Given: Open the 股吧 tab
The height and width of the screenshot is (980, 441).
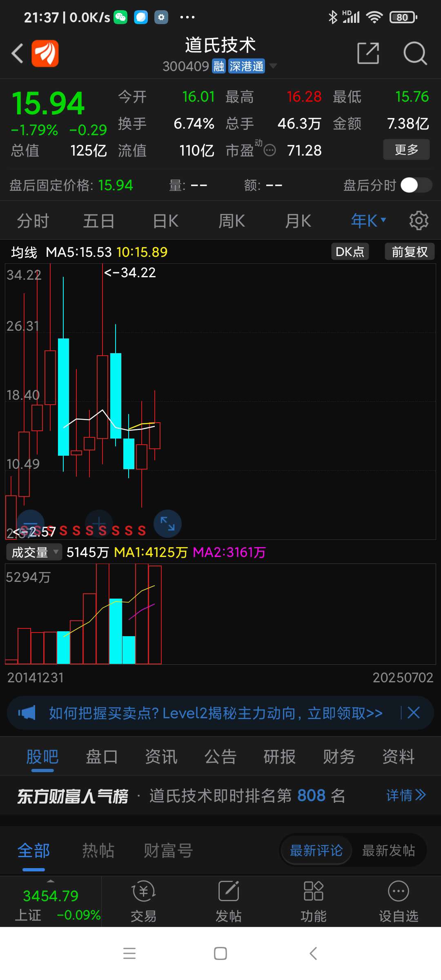Looking at the screenshot, I should coord(42,757).
